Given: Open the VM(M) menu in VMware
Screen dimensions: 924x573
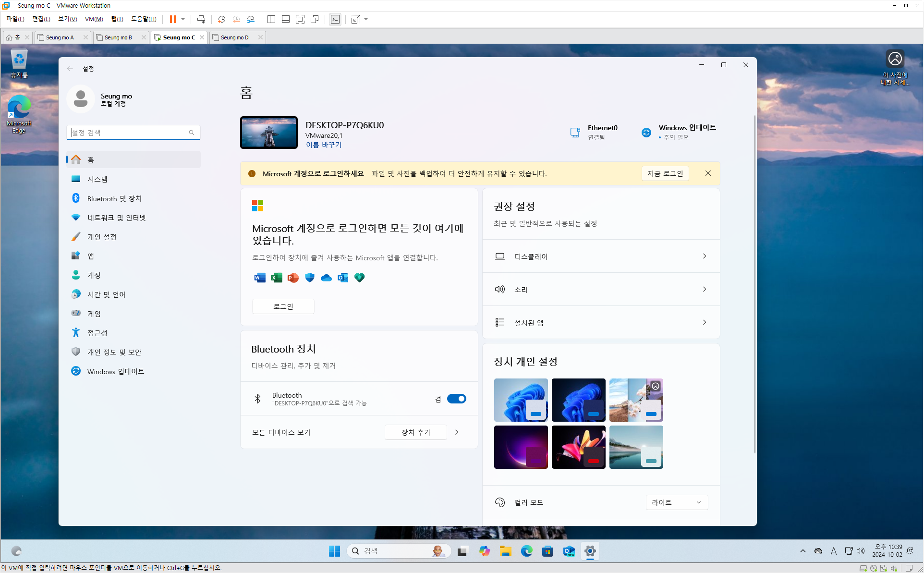Looking at the screenshot, I should (x=94, y=19).
